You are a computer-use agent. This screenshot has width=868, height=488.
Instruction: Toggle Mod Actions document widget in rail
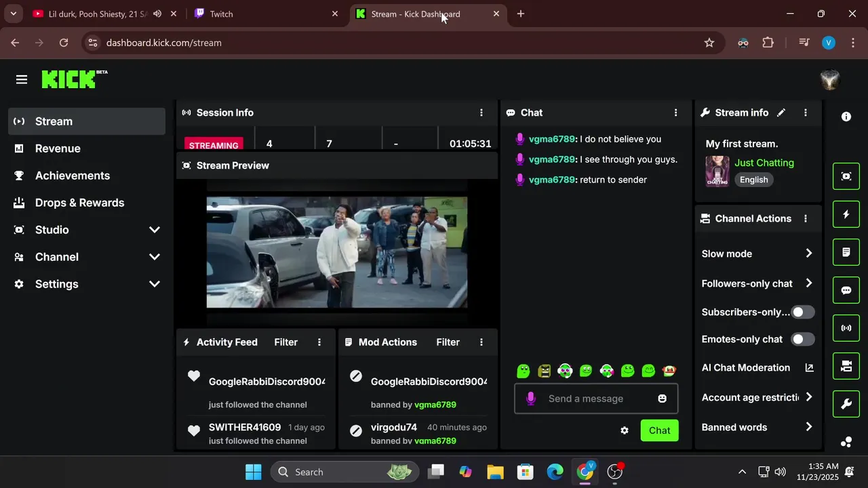[846, 252]
